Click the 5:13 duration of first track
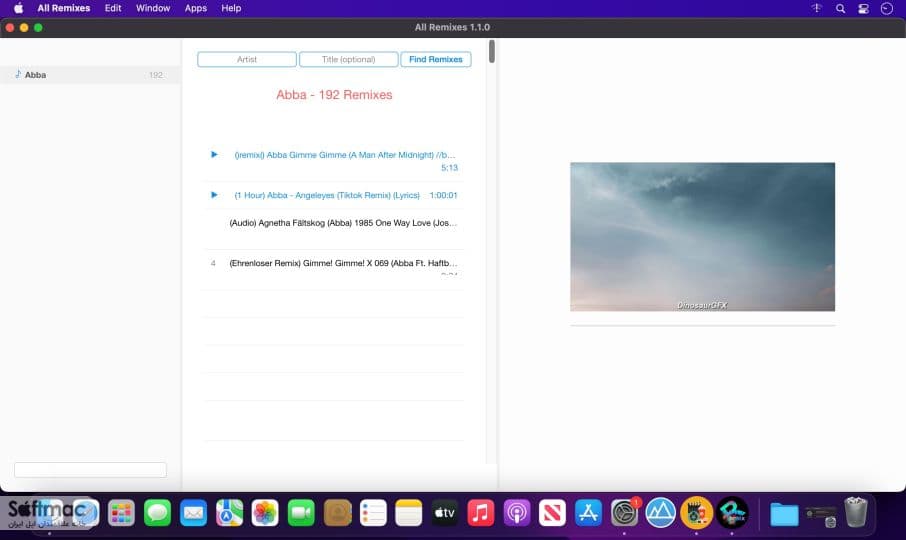 click(x=449, y=168)
